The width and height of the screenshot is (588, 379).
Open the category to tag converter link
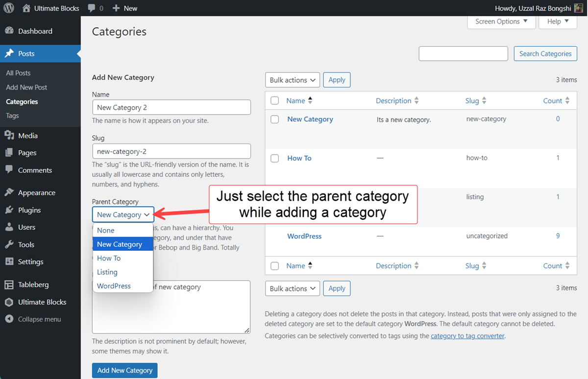(x=467, y=336)
